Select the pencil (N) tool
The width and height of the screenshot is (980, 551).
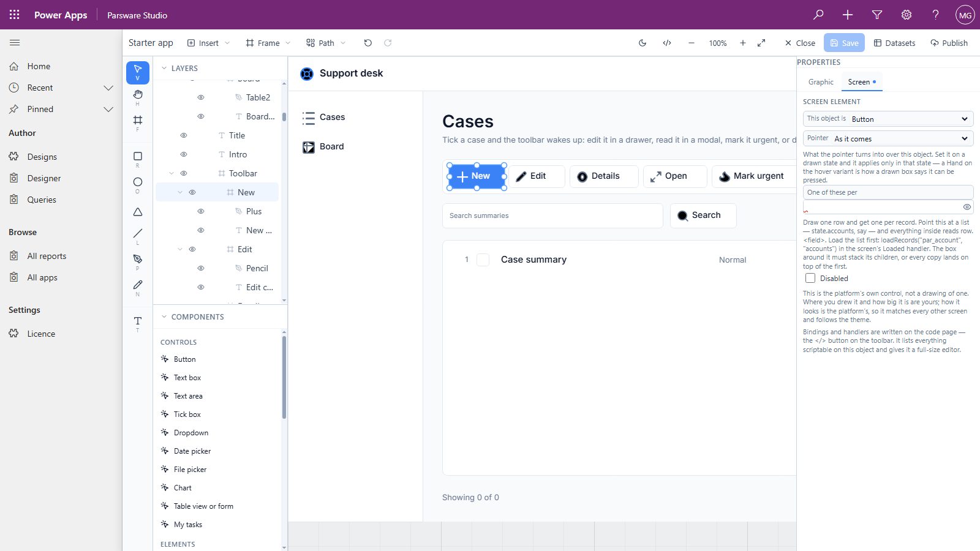138,288
